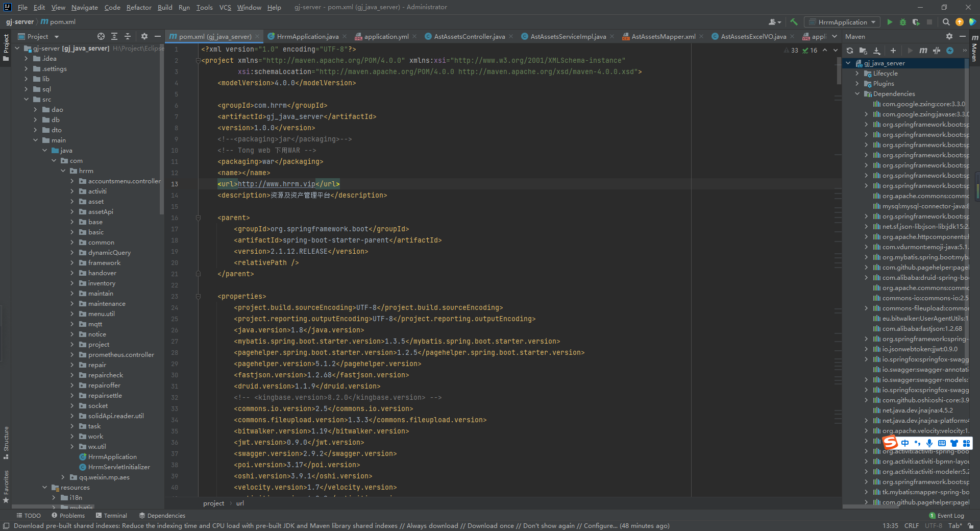Collapse all nodes in Project panel
The height and width of the screenshot is (531, 980).
(128, 36)
